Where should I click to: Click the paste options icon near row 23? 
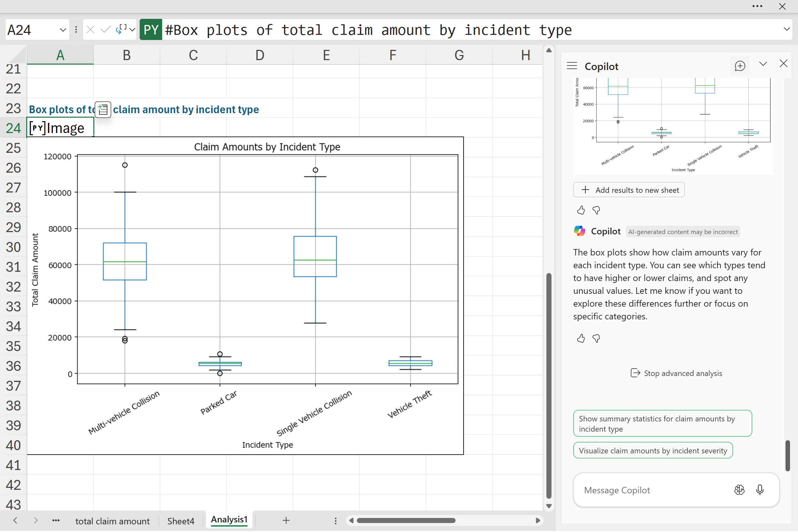click(103, 110)
